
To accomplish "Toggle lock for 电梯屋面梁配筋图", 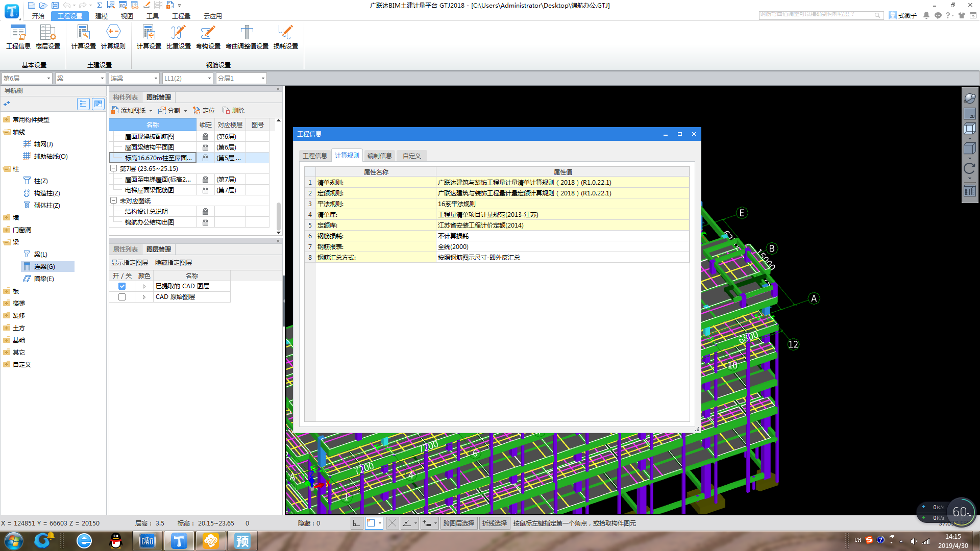I will click(205, 190).
